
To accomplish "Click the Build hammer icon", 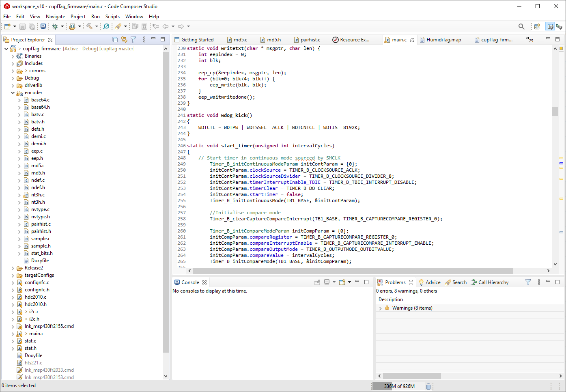I will pyautogui.click(x=89, y=26).
